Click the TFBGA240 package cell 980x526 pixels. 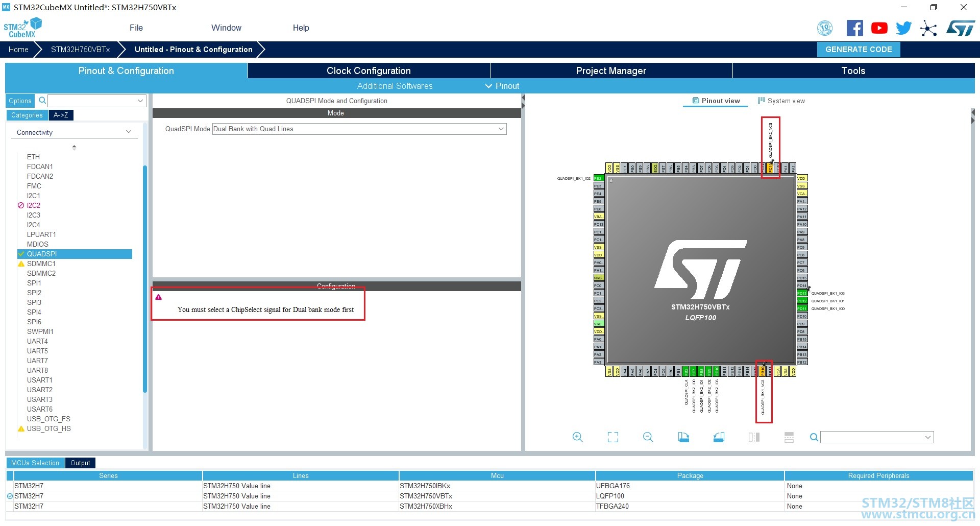pos(690,506)
